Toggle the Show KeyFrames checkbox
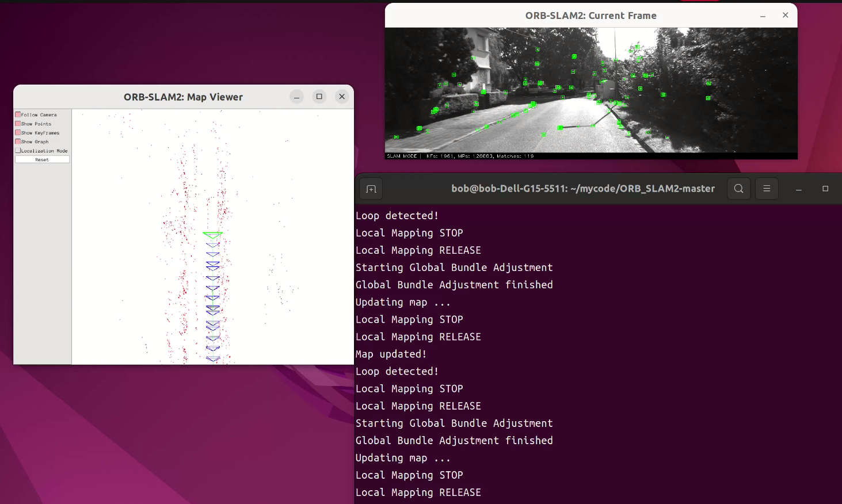Viewport: 842px width, 504px height. click(18, 132)
